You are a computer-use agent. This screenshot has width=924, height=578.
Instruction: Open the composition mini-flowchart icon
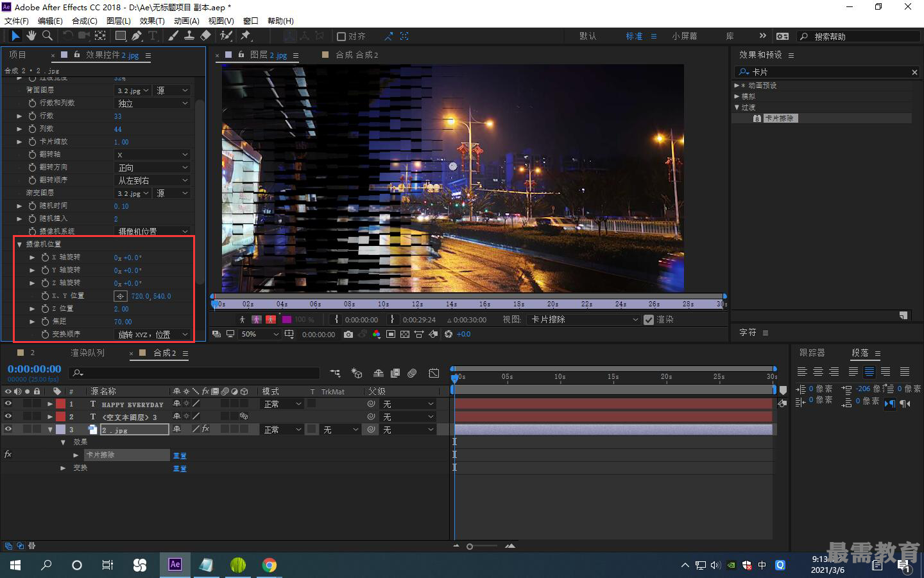(x=335, y=373)
